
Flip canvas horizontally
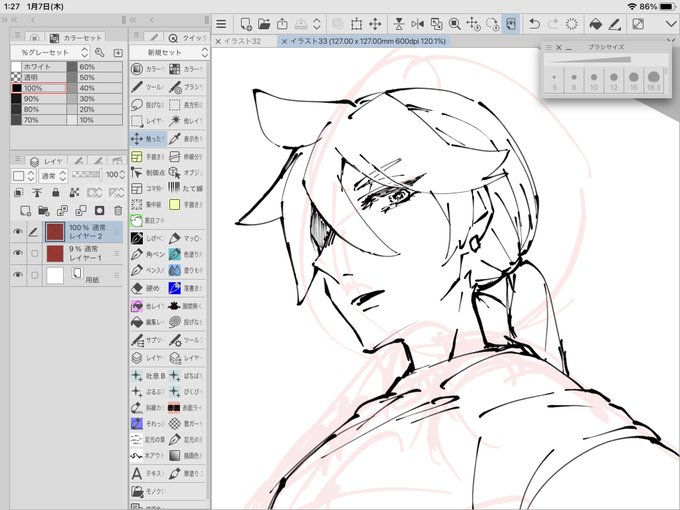[418, 24]
